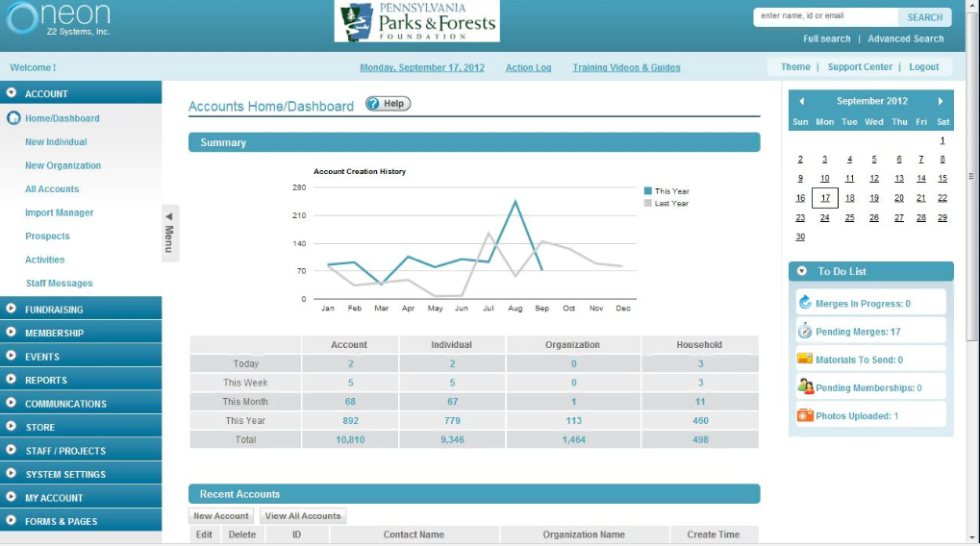The width and height of the screenshot is (980, 546).
Task: Click the question mark Help icon
Action: [373, 104]
